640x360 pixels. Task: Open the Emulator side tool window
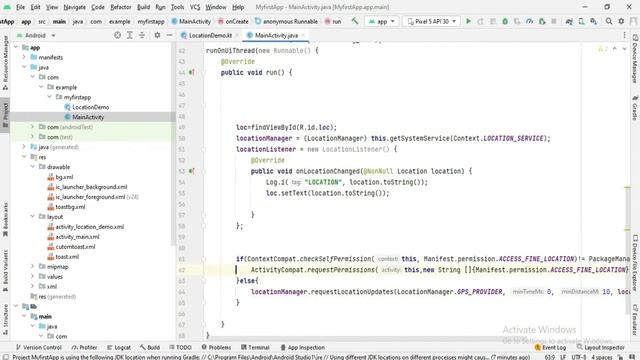(x=635, y=320)
